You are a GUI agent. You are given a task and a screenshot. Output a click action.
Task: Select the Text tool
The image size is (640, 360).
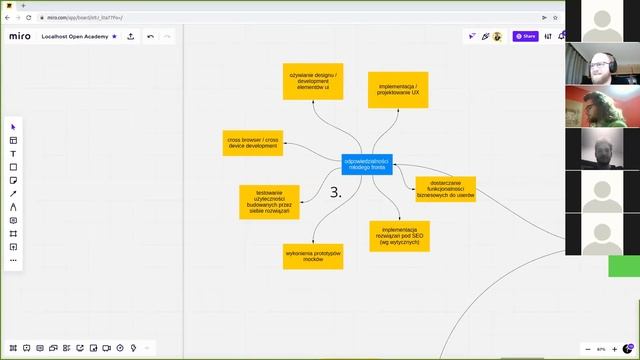click(x=13, y=154)
